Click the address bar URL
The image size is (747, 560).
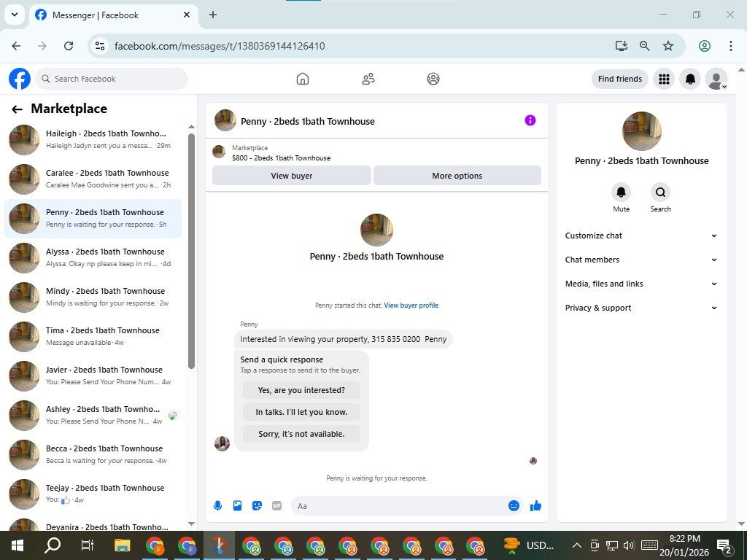coord(220,46)
